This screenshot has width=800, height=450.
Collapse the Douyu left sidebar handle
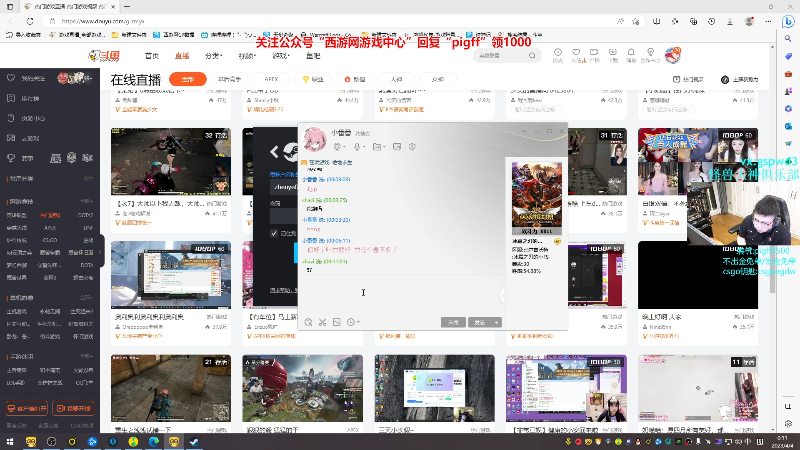102,251
